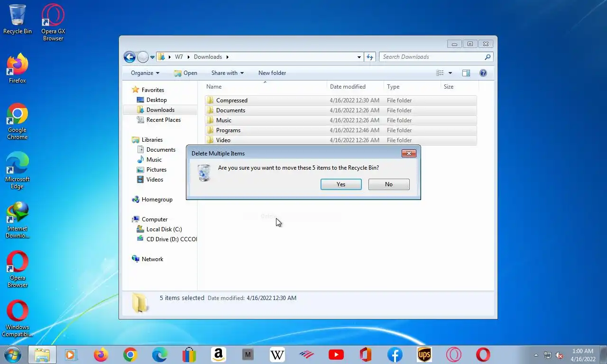Click Windows Explorer taskbar icon
This screenshot has height=364, width=607.
42,355
